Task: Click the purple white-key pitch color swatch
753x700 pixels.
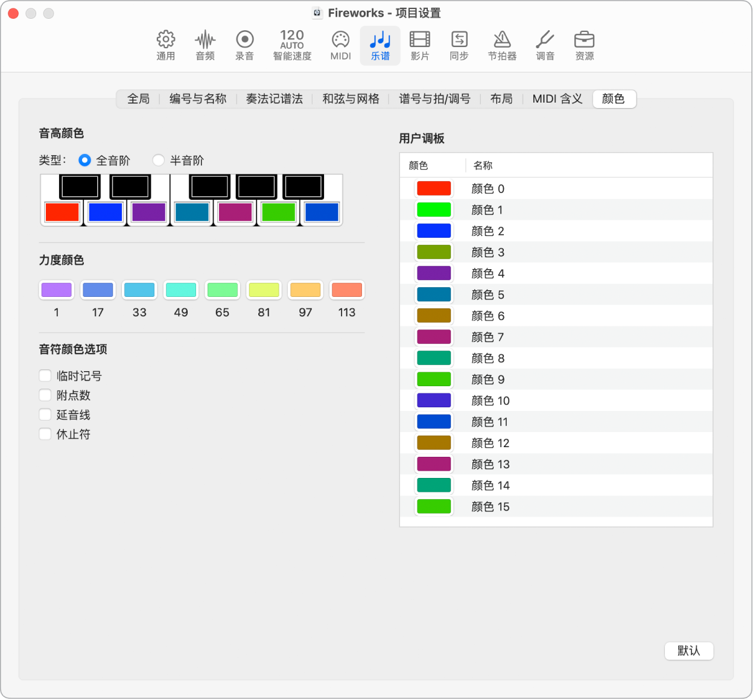Action: (x=148, y=212)
